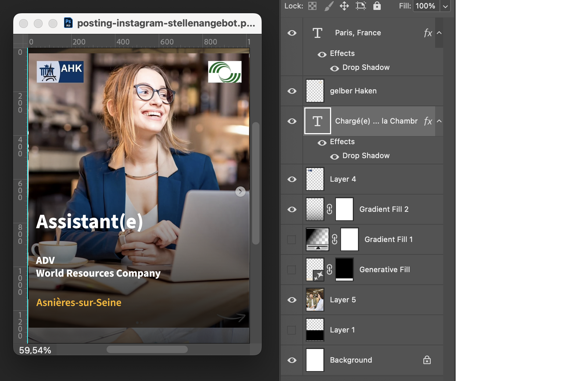Click the lock all padlock icon

point(377,6)
